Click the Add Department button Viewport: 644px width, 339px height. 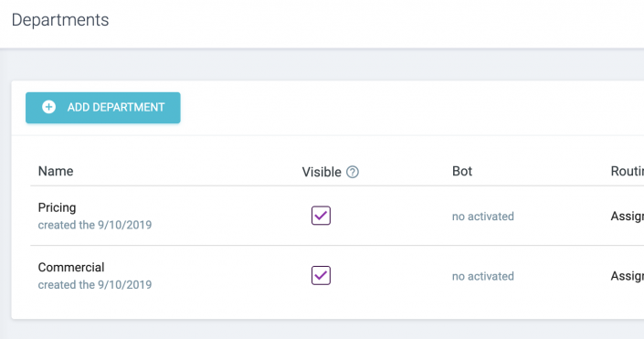pyautogui.click(x=103, y=108)
